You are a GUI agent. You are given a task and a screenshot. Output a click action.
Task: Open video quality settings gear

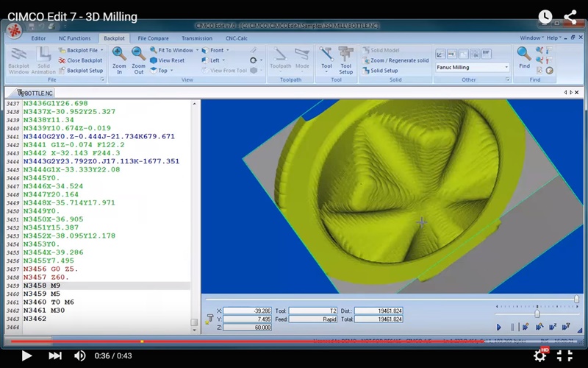coord(541,355)
